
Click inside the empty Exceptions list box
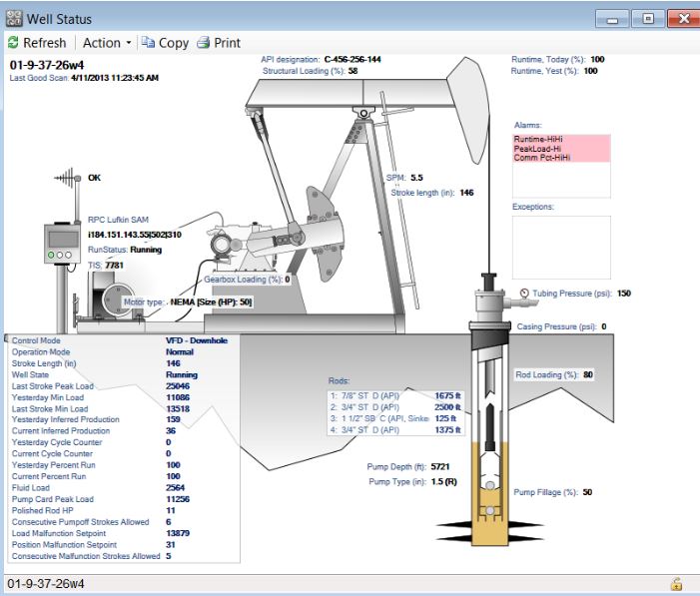point(561,248)
